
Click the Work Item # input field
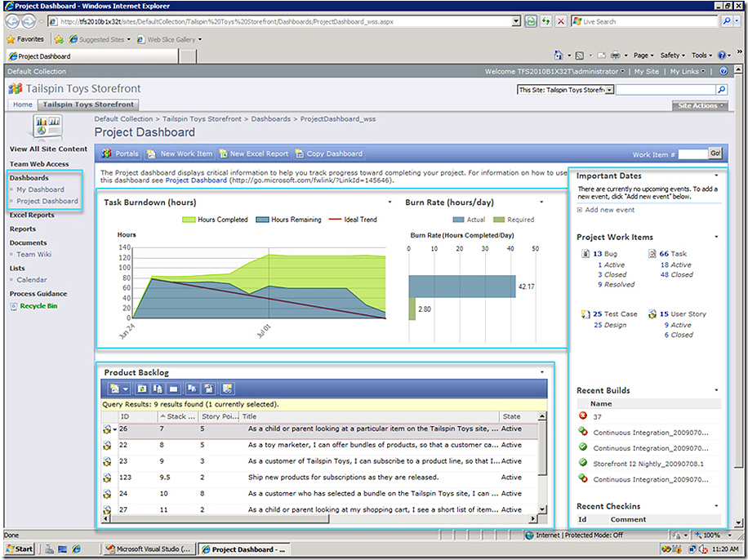click(692, 153)
